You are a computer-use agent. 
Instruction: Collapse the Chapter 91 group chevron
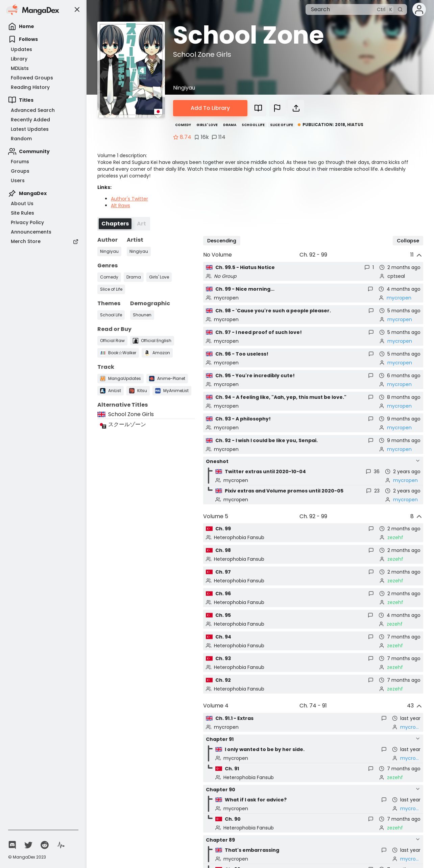[418, 739]
